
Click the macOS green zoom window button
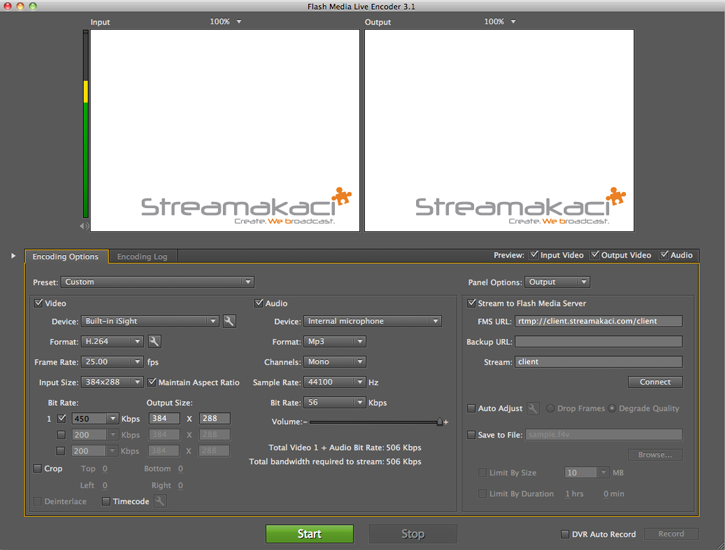click(x=32, y=6)
